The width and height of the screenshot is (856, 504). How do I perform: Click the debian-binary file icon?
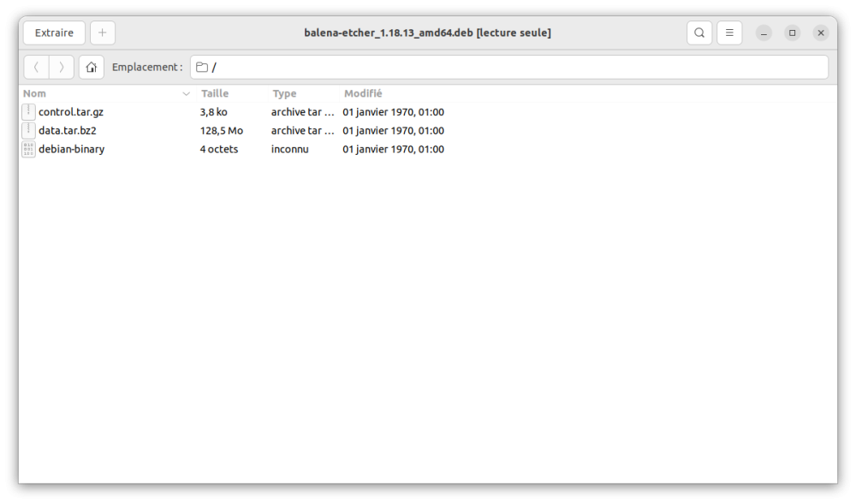point(28,149)
